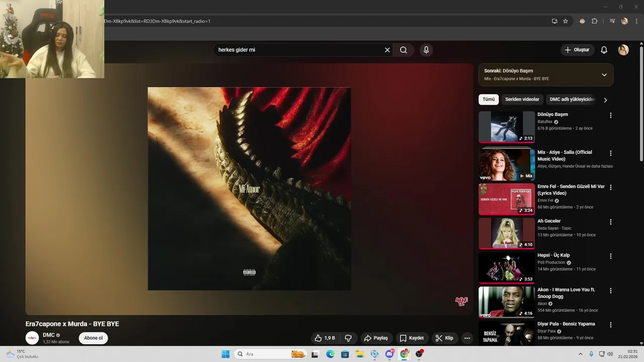Image resolution: width=644 pixels, height=362 pixels.
Task: Play Hepsi - Üç Kalp thumbnail
Action: coord(507,268)
